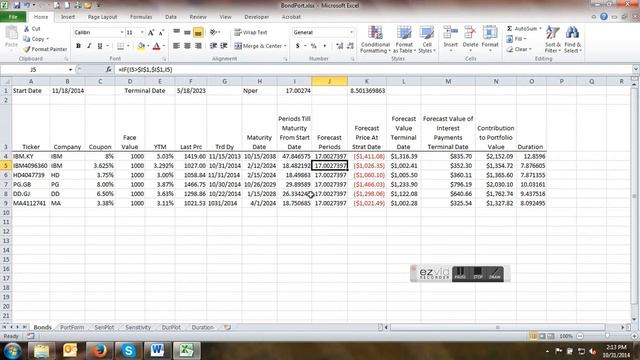Switch to the Formulas tab
Viewport: 640px width, 360px height.
pos(141,17)
